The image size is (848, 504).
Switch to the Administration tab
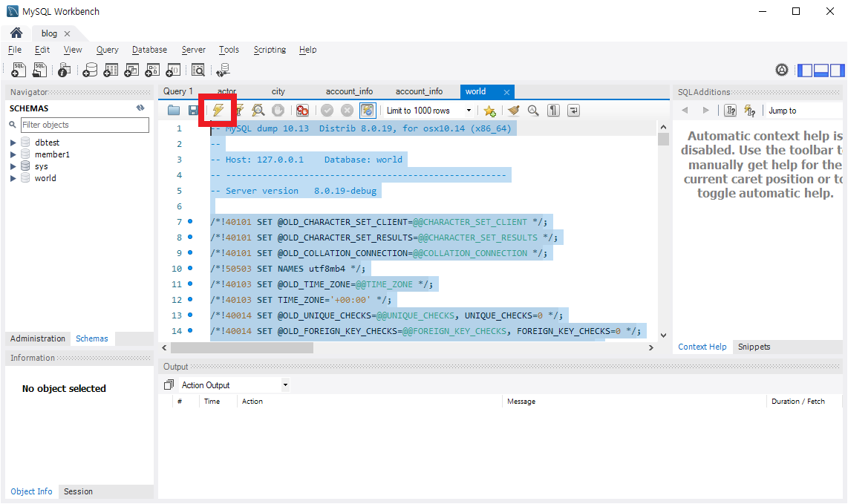tap(38, 338)
